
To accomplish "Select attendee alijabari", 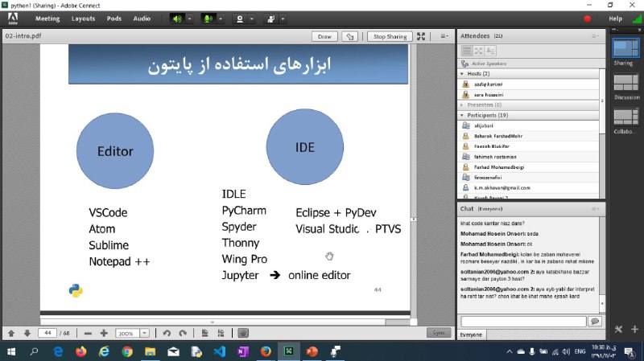I will pyautogui.click(x=529, y=125).
